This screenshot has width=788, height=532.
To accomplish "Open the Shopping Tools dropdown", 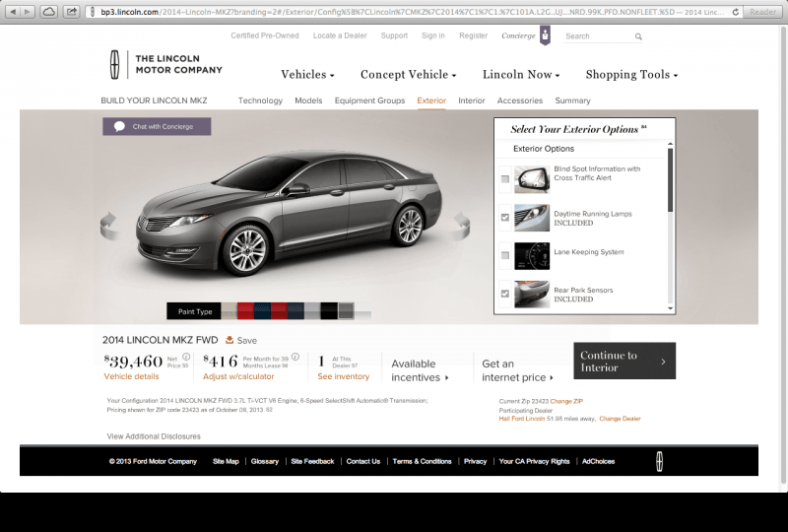I will click(631, 75).
